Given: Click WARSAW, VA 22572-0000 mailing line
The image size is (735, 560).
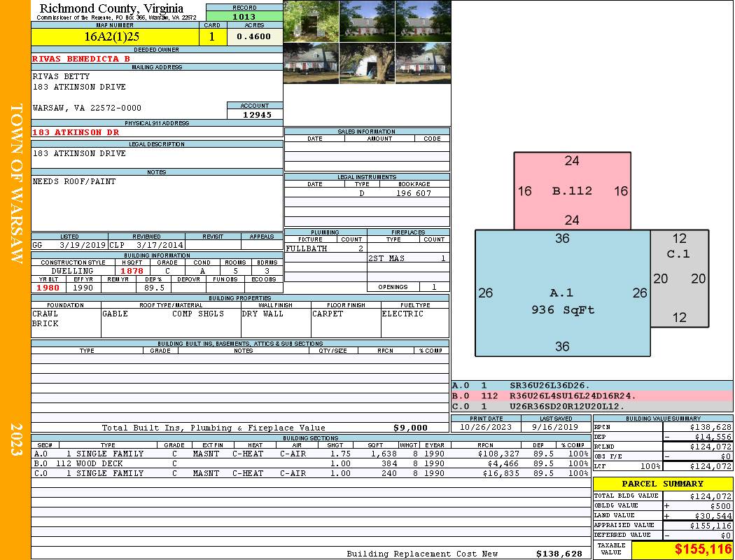Looking at the screenshot, I should point(87,108).
